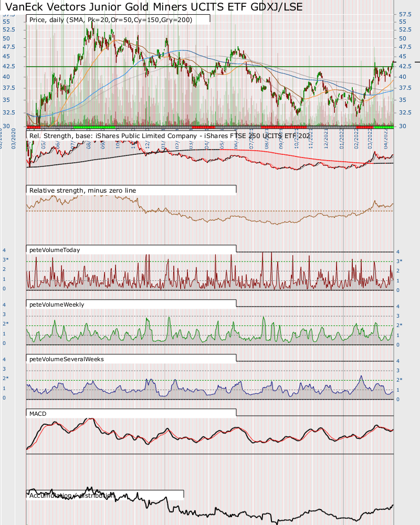Viewport: 420px width, 525px height.
Task: Select 52.5 on the left price axis
Action: (9, 29)
